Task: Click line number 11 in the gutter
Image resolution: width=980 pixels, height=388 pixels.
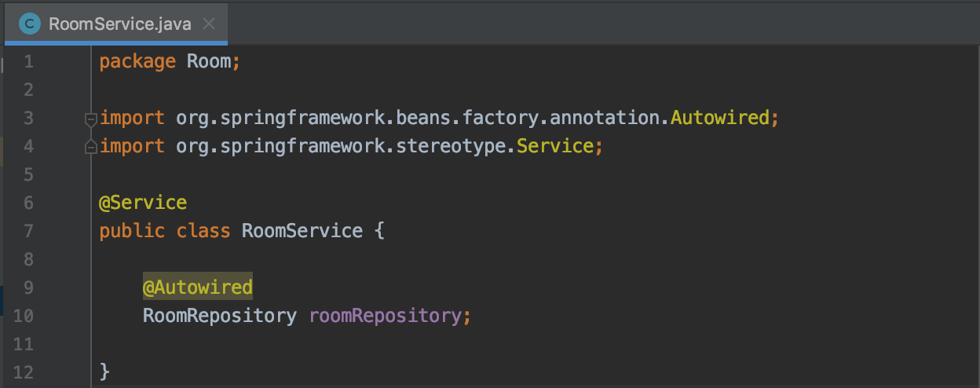Action: (24, 344)
